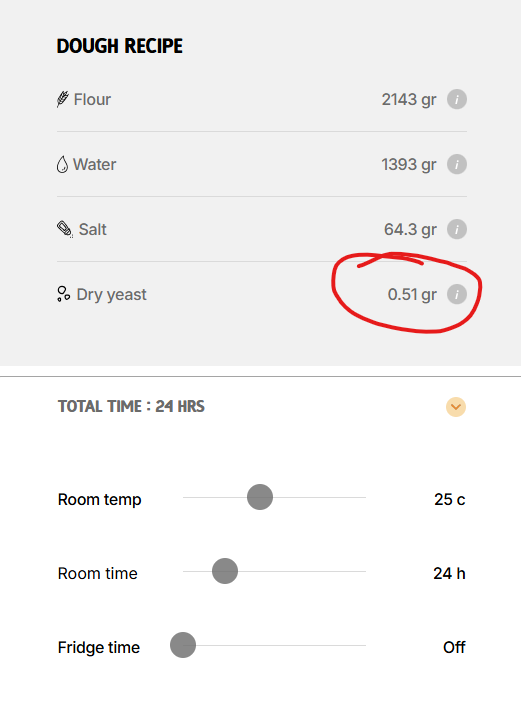Click the Room time slider handle
The height and width of the screenshot is (717, 521).
coord(225,571)
